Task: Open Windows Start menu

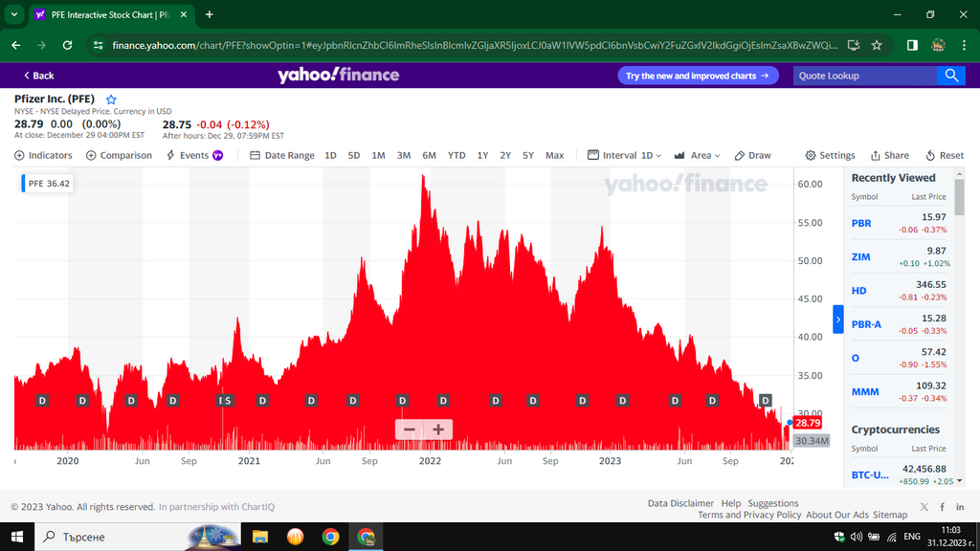Action: click(x=17, y=537)
